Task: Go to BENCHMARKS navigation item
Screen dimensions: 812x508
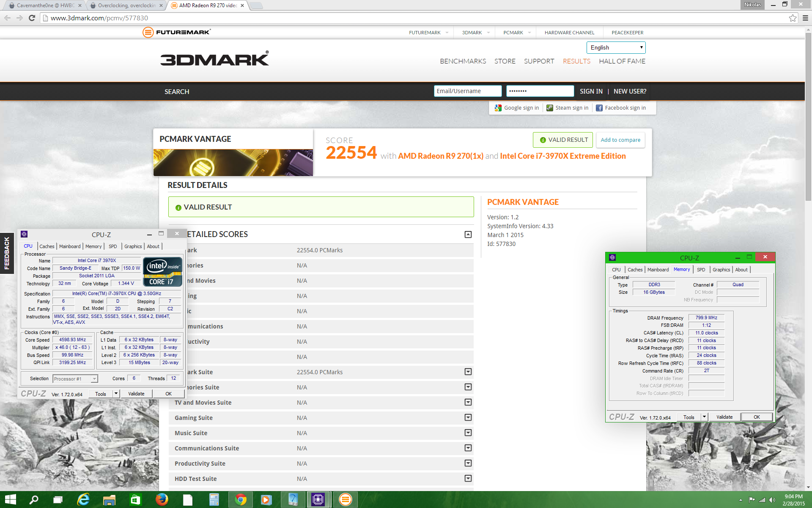Action: [x=463, y=61]
